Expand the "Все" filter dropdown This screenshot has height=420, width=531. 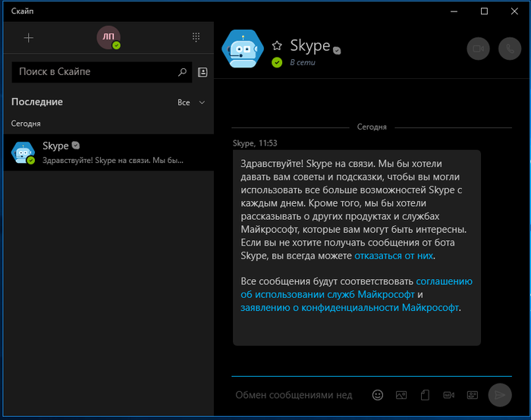(x=191, y=102)
